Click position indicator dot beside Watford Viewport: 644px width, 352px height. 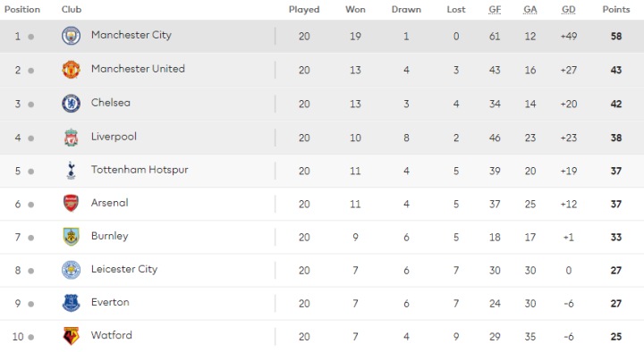tap(30, 337)
